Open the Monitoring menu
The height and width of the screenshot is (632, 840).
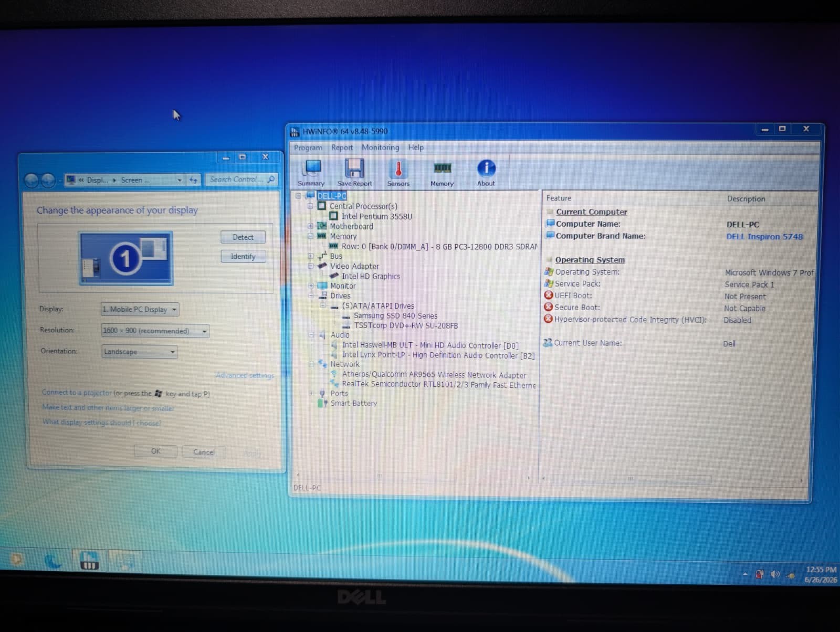(x=380, y=148)
